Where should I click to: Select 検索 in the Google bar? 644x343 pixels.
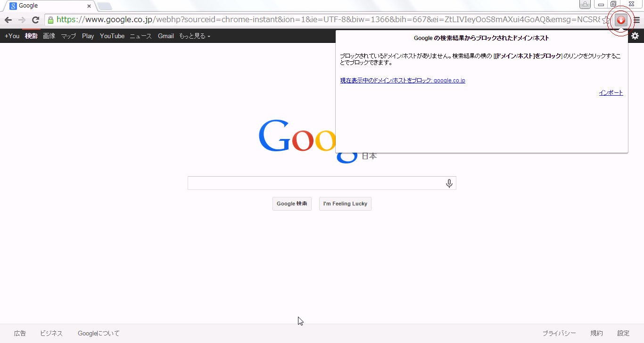tap(31, 36)
